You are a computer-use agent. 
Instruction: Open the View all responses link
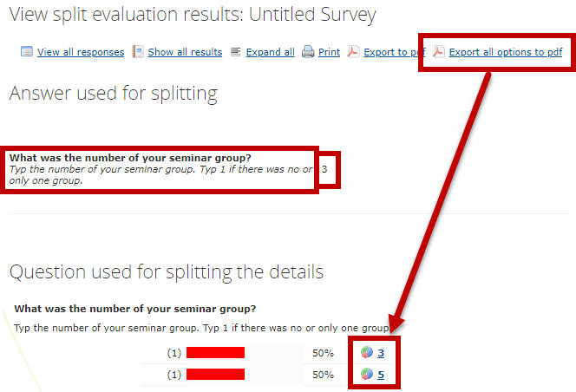(x=81, y=52)
